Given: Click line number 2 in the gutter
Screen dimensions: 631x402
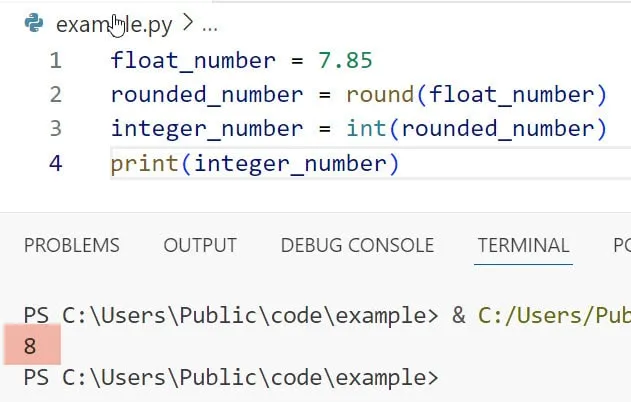Looking at the screenshot, I should [x=55, y=94].
